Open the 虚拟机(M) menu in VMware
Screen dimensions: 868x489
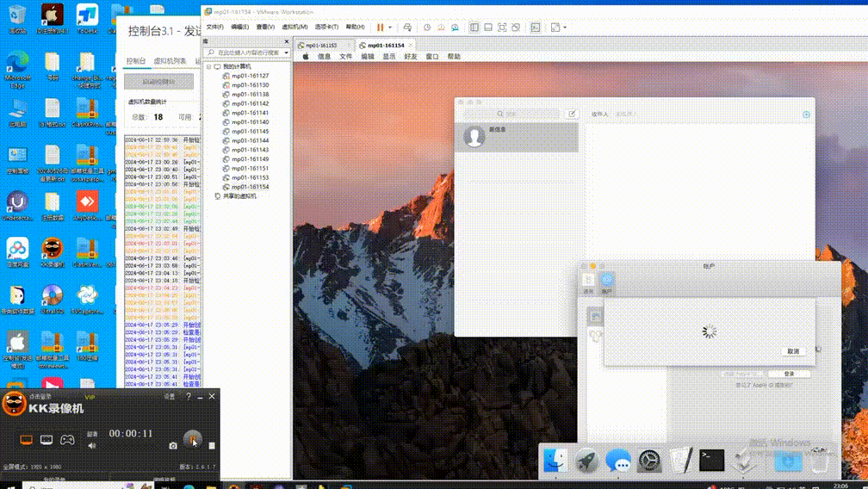coord(294,27)
